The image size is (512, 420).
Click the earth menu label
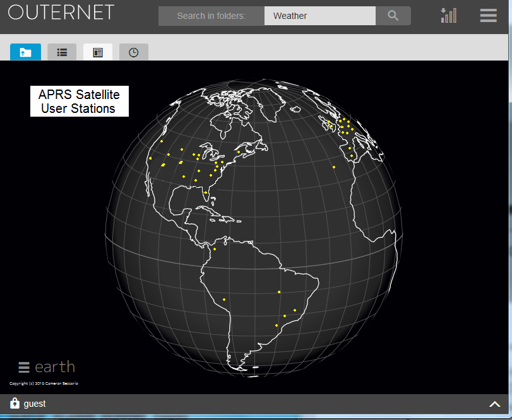(55, 367)
